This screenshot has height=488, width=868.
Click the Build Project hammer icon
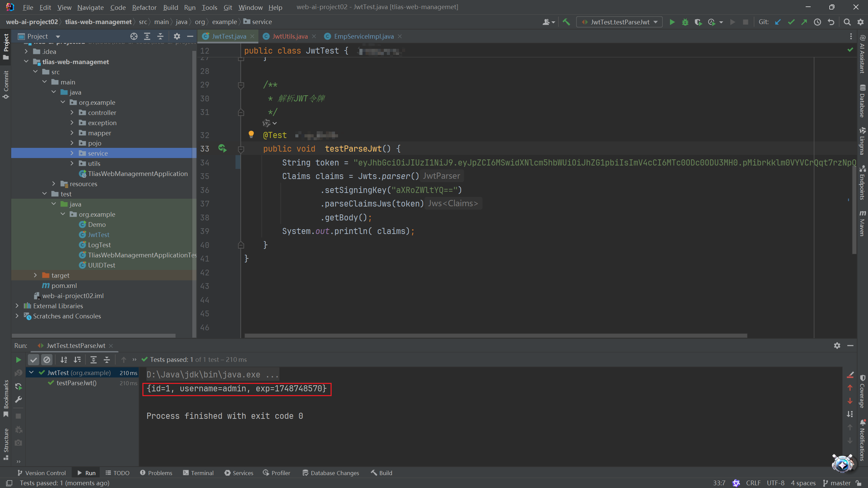[566, 22]
